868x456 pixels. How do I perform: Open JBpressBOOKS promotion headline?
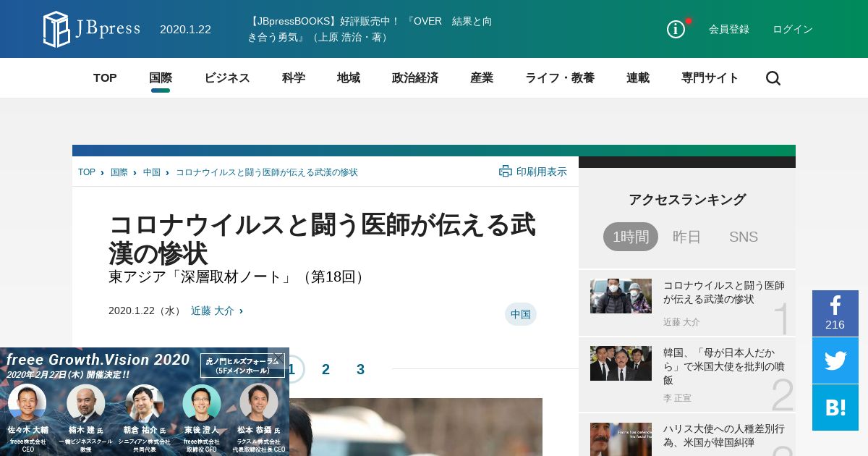pos(370,29)
